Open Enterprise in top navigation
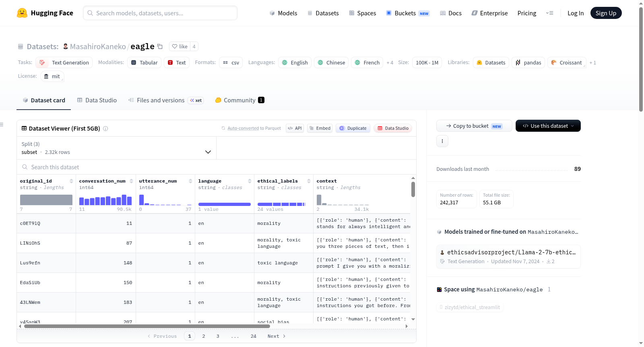This screenshot has height=347, width=644. 489,13
